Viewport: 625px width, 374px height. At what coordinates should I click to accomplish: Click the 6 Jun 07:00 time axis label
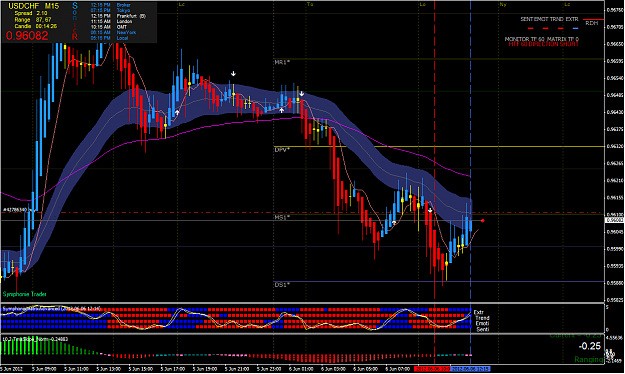[x=397, y=369]
